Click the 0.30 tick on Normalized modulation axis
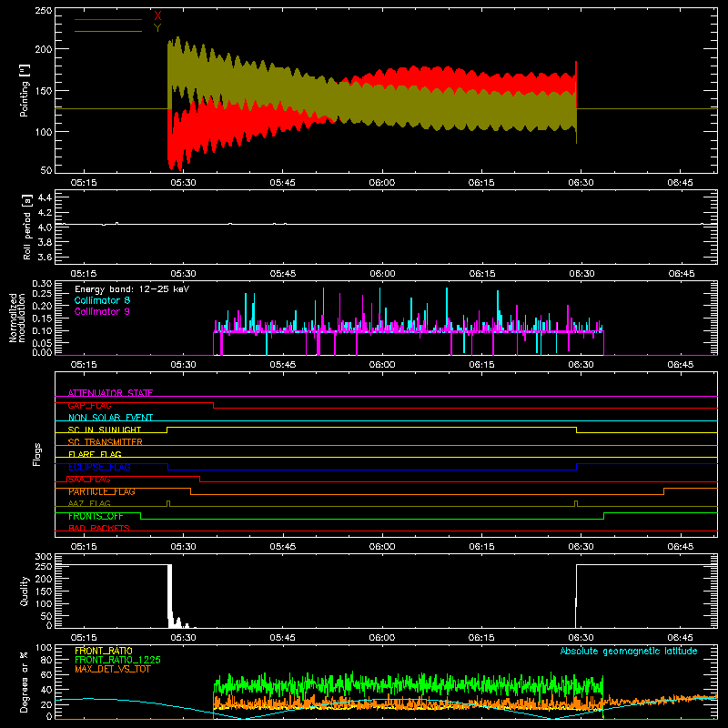 (42, 284)
